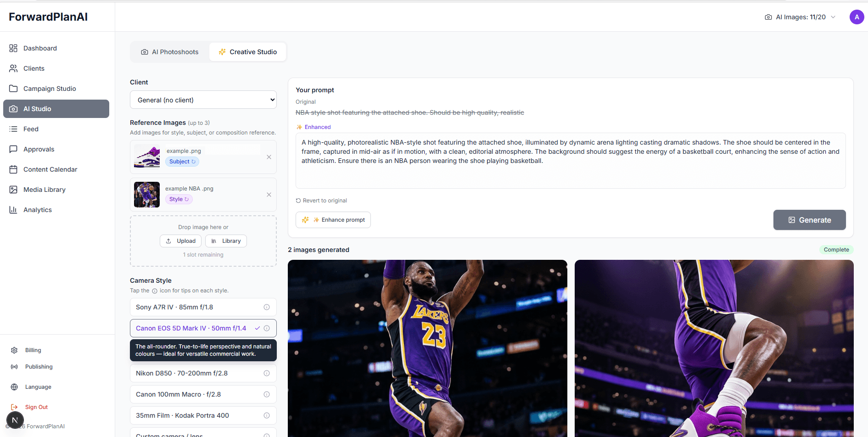The width and height of the screenshot is (868, 437).
Task: Expand the AI Images 11/20 counter
Action: 800,17
